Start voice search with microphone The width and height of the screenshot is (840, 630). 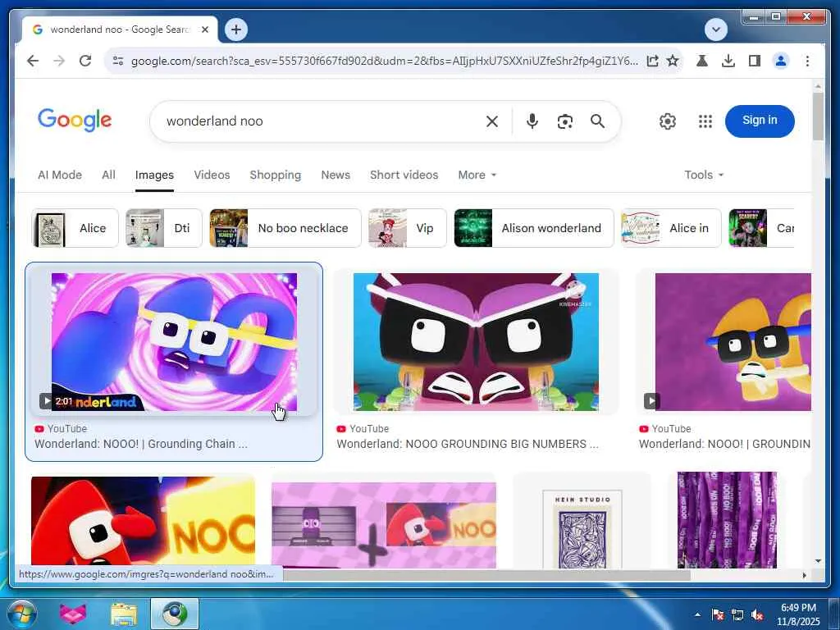click(532, 121)
